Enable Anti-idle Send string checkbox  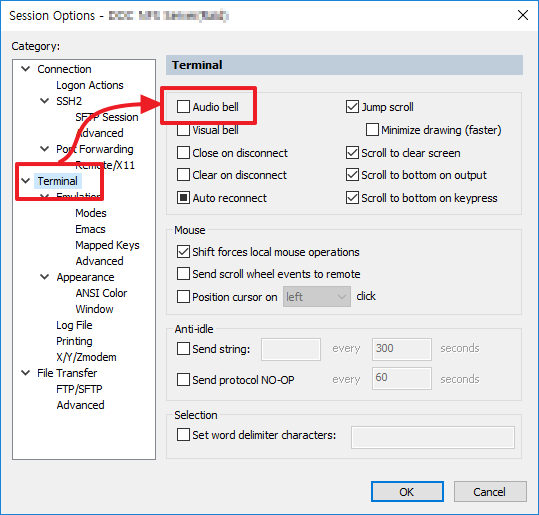pos(183,349)
